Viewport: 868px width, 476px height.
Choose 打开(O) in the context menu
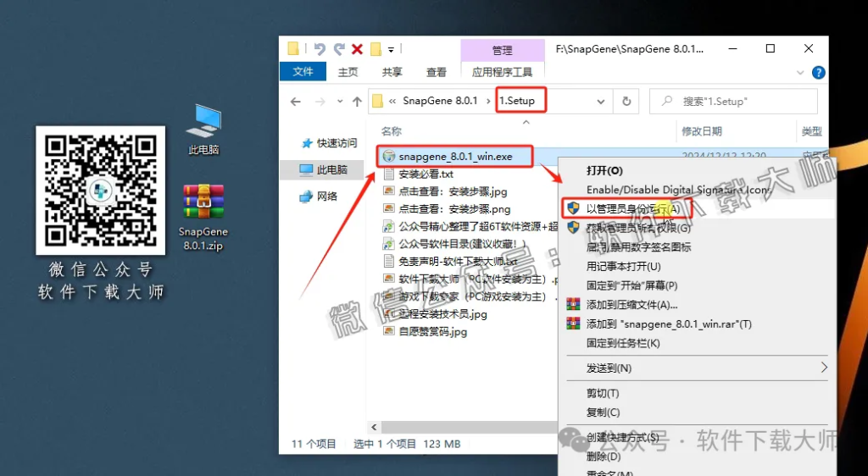click(604, 171)
